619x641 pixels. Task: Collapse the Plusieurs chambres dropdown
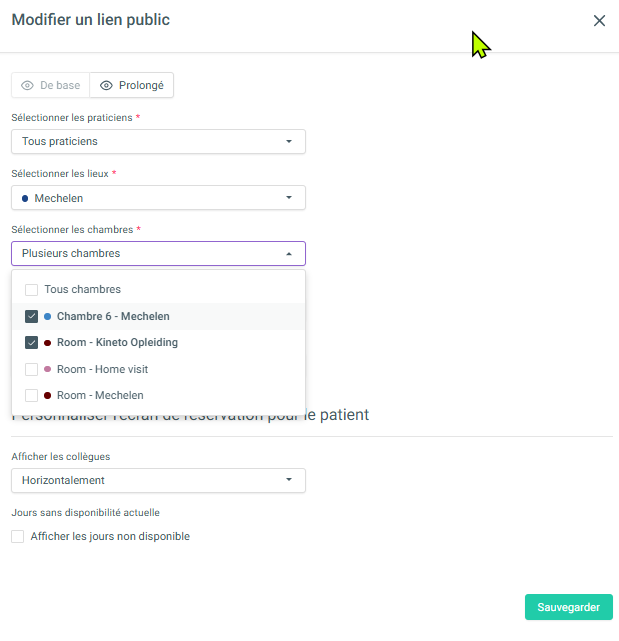[x=289, y=254]
